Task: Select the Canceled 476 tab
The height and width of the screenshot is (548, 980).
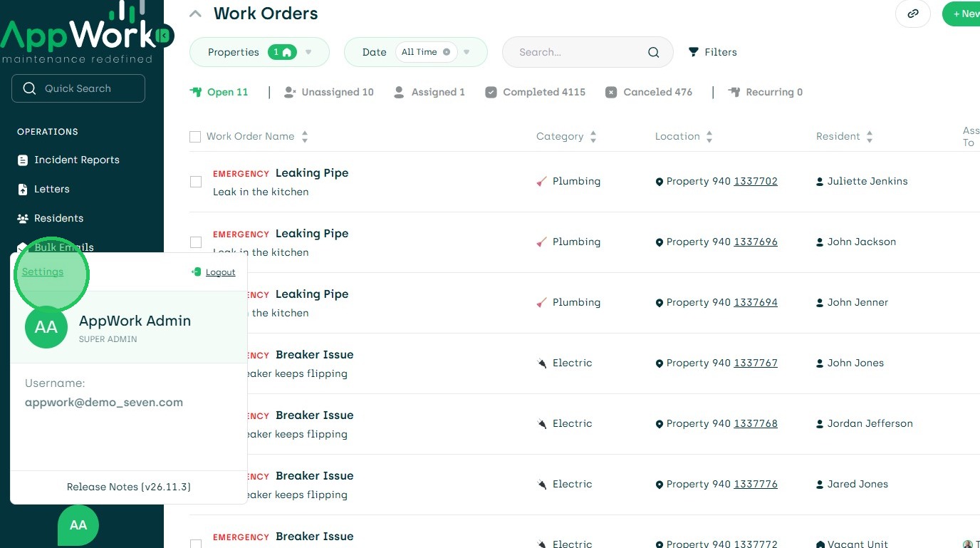Action: pyautogui.click(x=649, y=92)
